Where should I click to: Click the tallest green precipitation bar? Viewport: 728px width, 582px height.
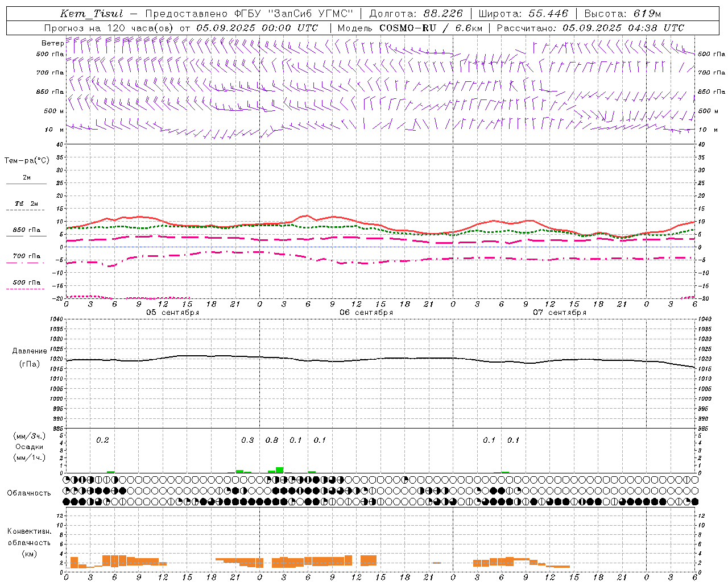click(279, 470)
